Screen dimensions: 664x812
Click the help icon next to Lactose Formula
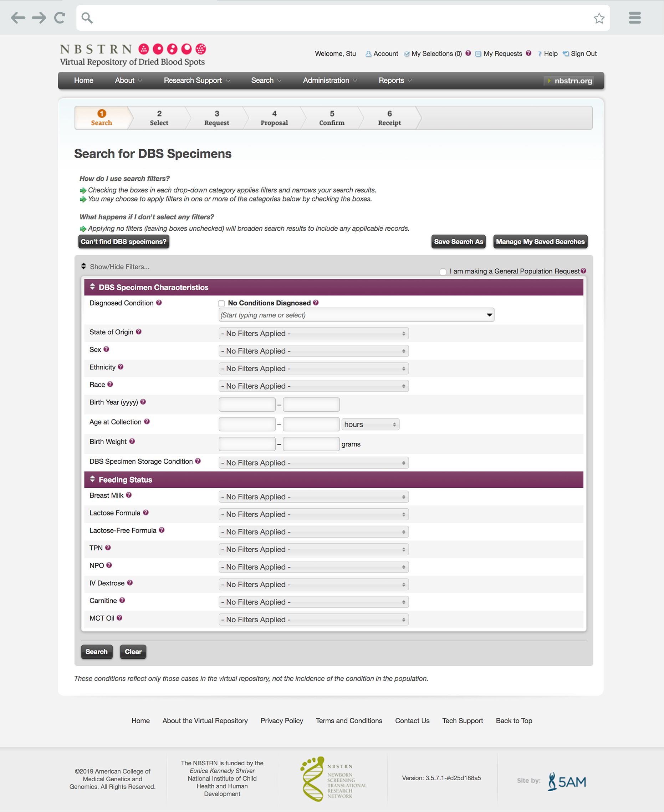[146, 513]
